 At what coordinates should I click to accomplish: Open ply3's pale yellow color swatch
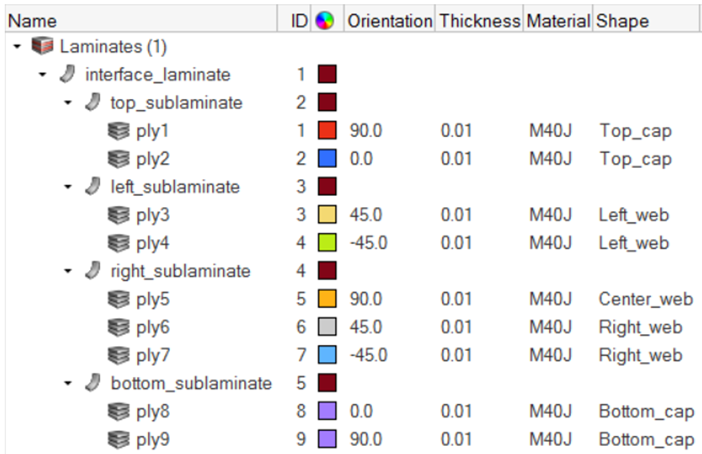327,215
